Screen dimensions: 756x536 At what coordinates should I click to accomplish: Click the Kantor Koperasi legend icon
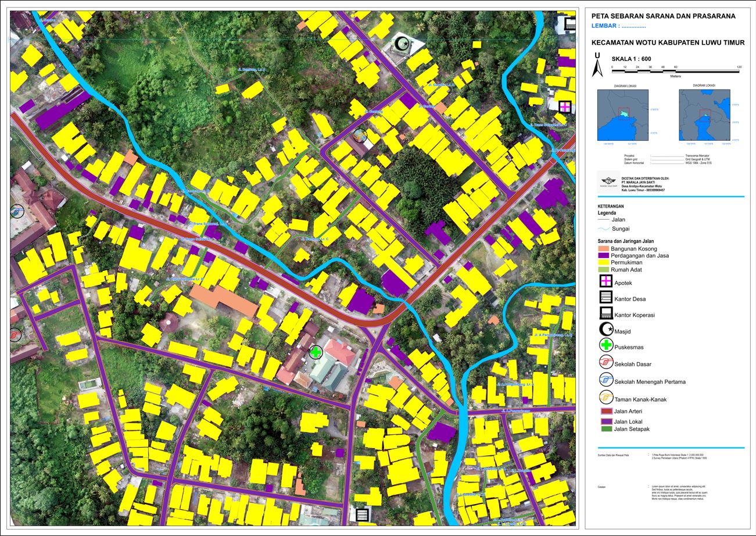click(606, 314)
